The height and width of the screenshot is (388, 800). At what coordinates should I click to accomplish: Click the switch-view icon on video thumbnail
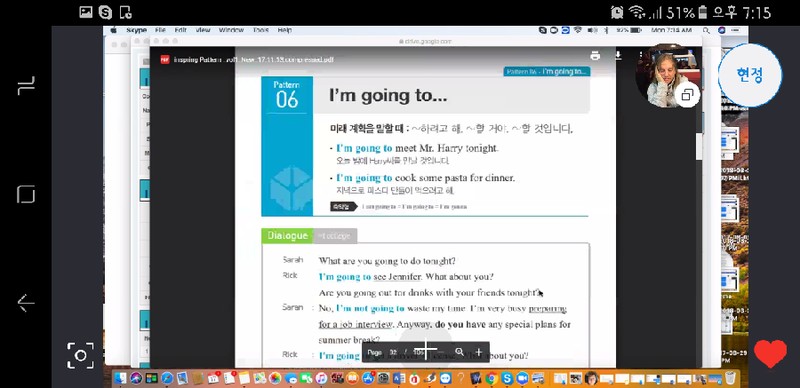pyautogui.click(x=687, y=94)
